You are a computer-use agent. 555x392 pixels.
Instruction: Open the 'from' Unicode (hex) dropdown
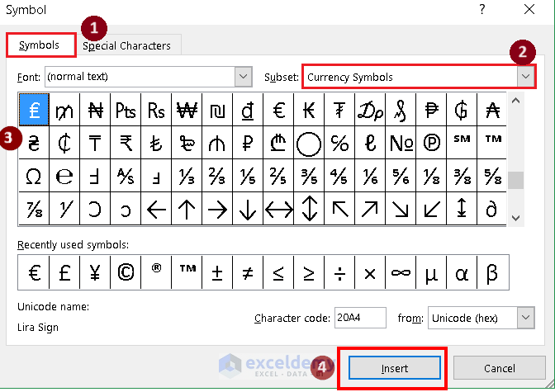525,318
